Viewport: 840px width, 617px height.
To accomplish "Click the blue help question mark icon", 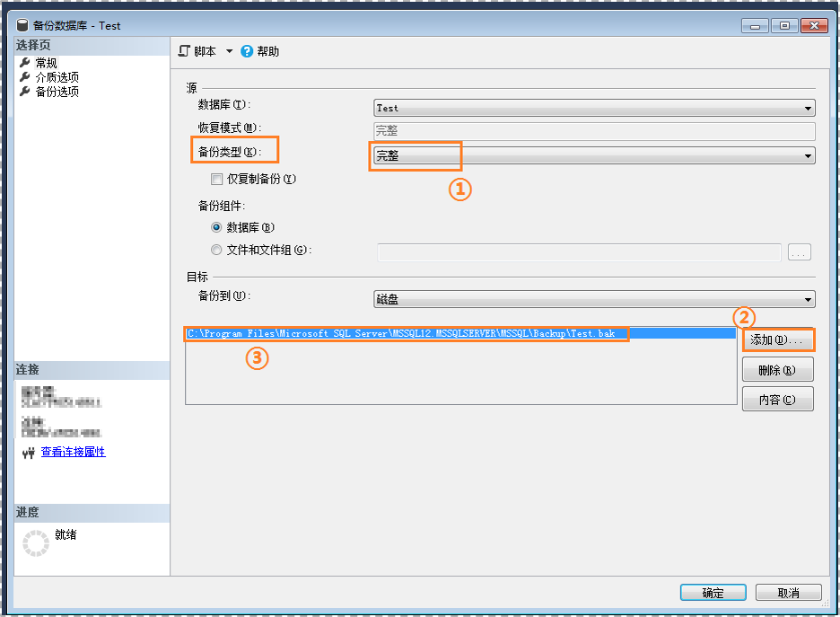I will pyautogui.click(x=247, y=51).
